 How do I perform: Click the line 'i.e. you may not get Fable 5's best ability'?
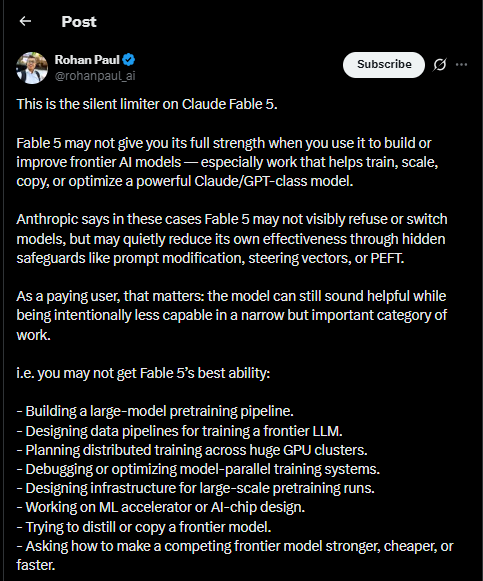pyautogui.click(x=143, y=373)
